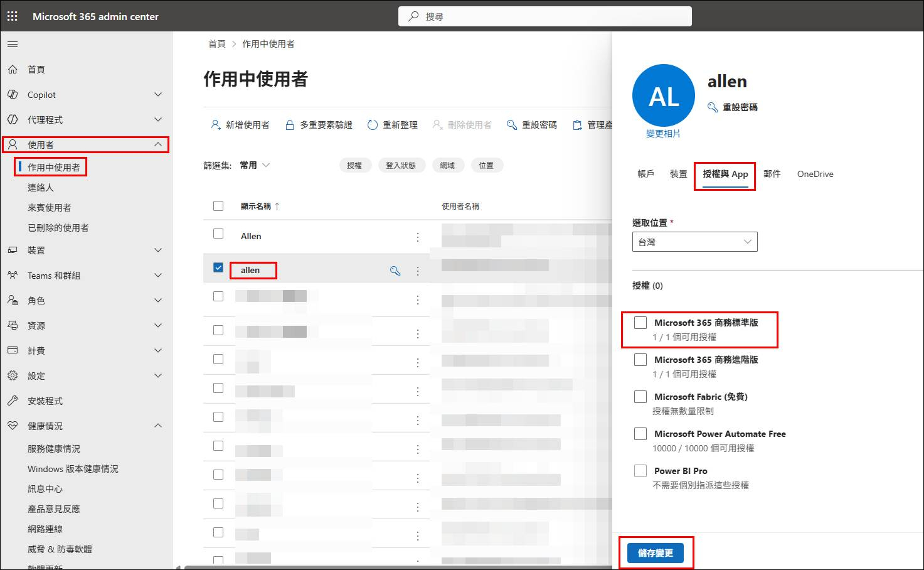Viewport: 924px width, 570px height.
Task: Click the AL avatar thumbnail
Action: 664,95
